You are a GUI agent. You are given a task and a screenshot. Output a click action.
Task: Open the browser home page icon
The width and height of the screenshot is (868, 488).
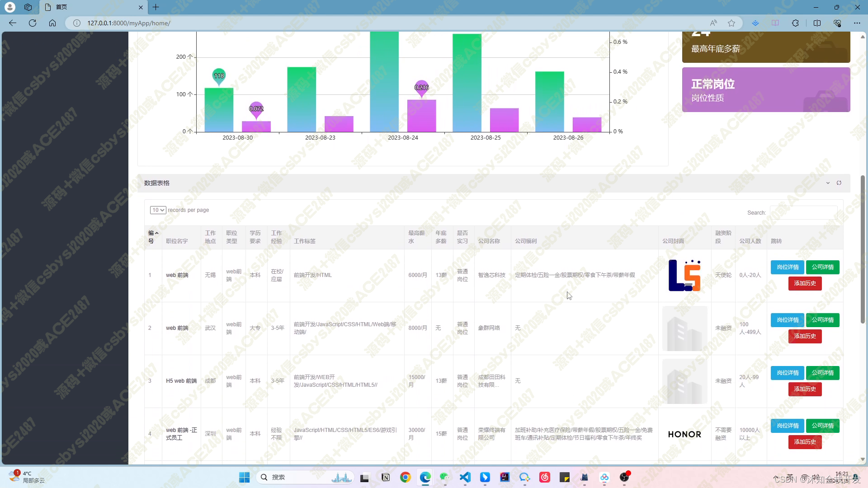[x=52, y=23]
